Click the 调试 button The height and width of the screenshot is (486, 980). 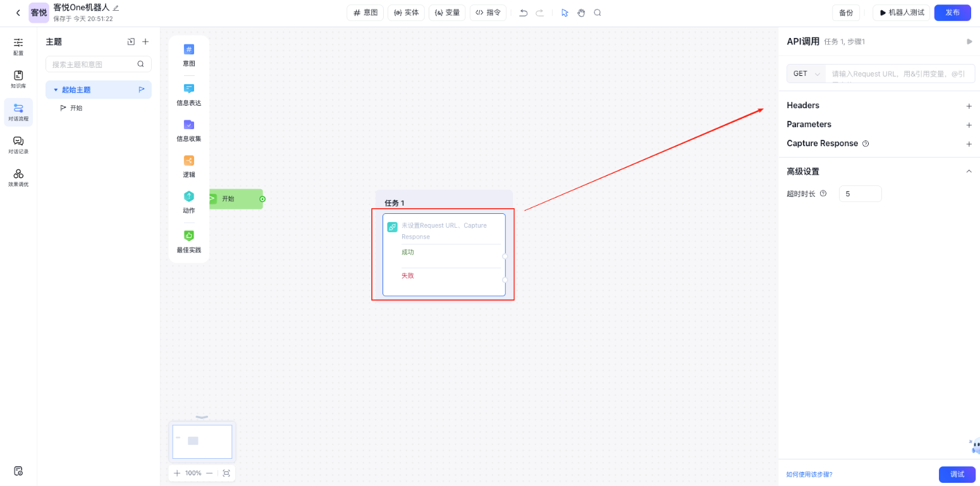coord(957,474)
